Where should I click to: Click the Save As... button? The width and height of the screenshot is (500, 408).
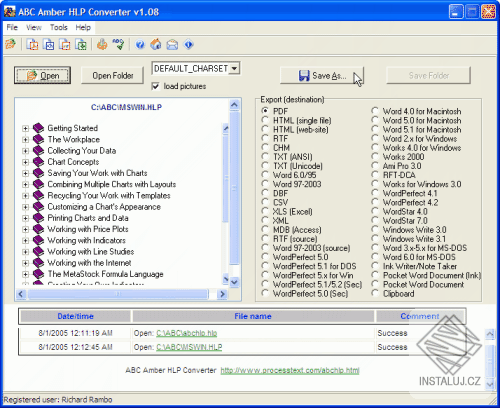click(x=322, y=76)
